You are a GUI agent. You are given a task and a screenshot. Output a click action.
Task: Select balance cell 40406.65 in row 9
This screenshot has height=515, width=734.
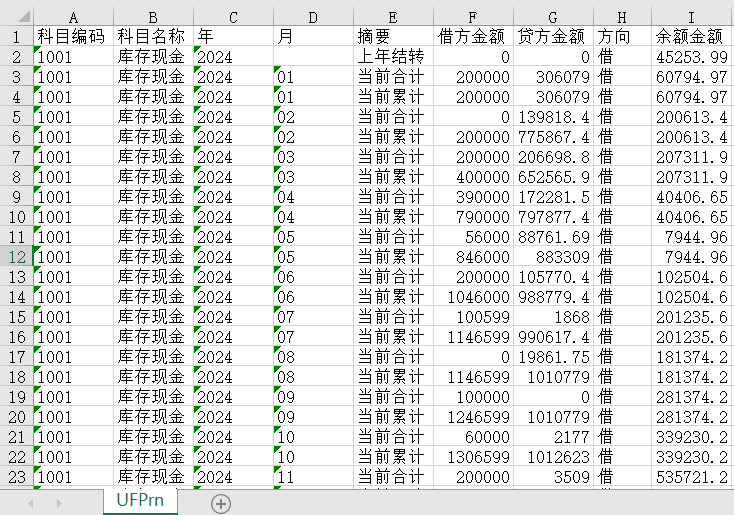coord(692,197)
